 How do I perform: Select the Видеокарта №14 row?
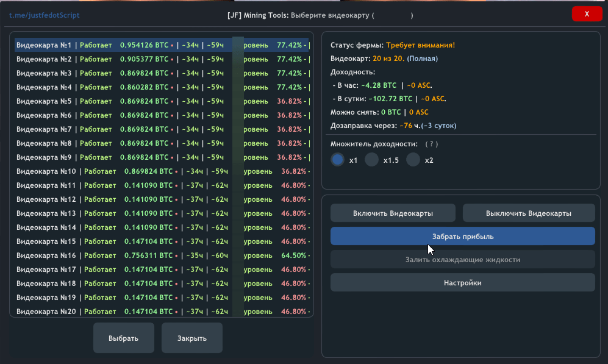click(162, 227)
